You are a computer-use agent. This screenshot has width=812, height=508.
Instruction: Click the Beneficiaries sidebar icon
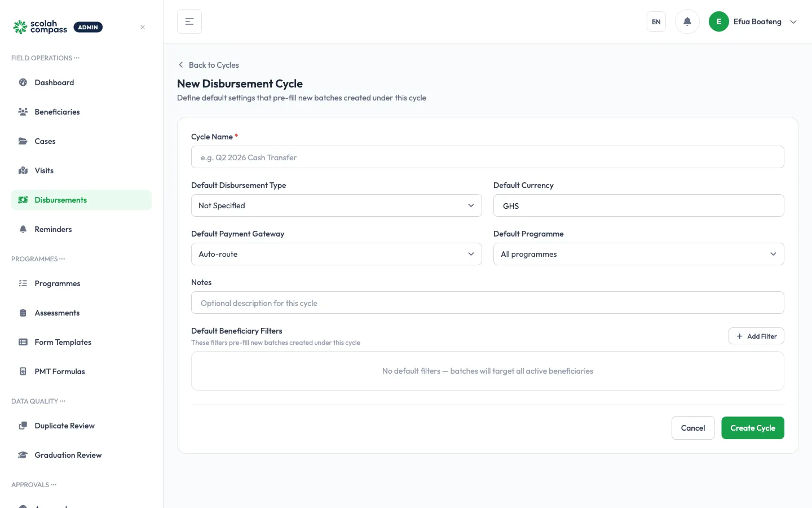tap(23, 112)
